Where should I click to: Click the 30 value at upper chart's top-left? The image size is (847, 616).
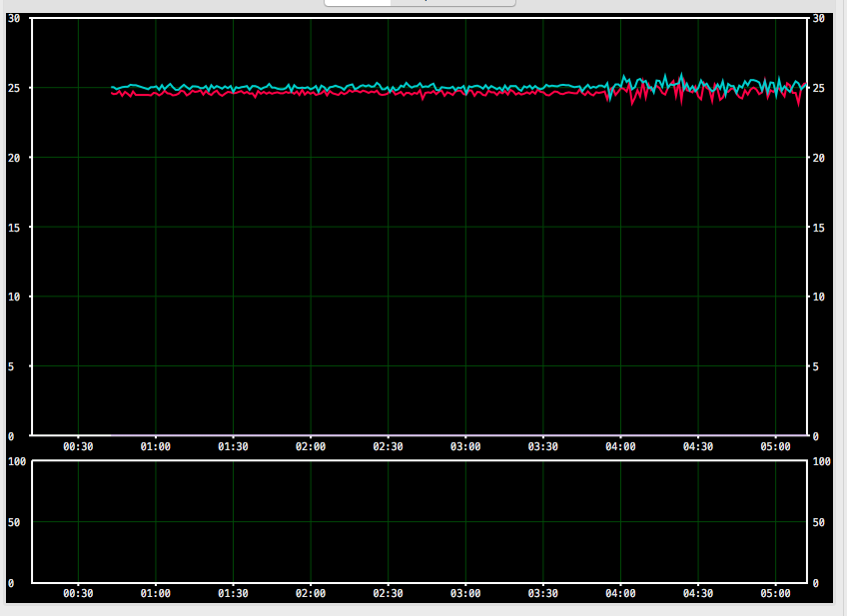[14, 18]
